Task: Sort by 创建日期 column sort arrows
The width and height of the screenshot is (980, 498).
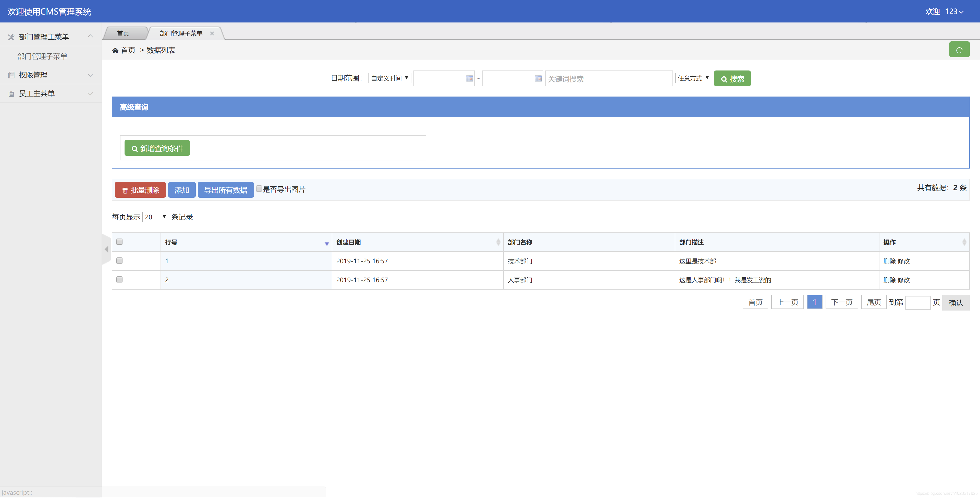Action: point(498,242)
